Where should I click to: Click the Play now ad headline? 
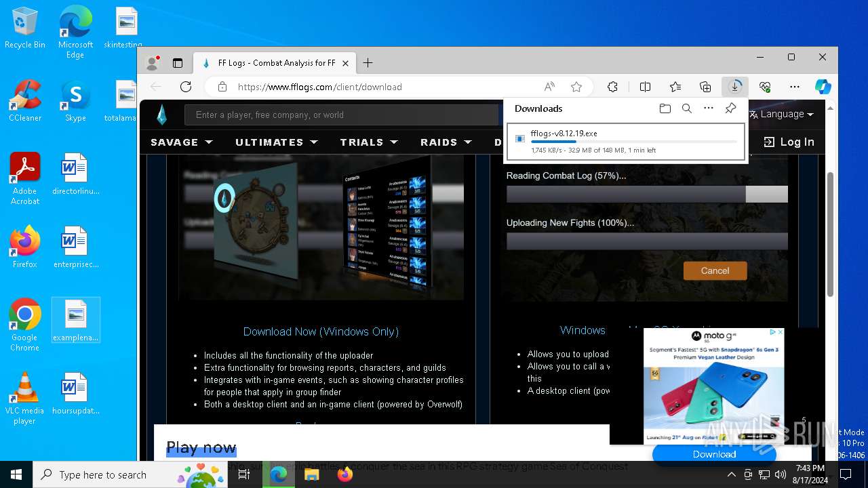[x=201, y=447]
